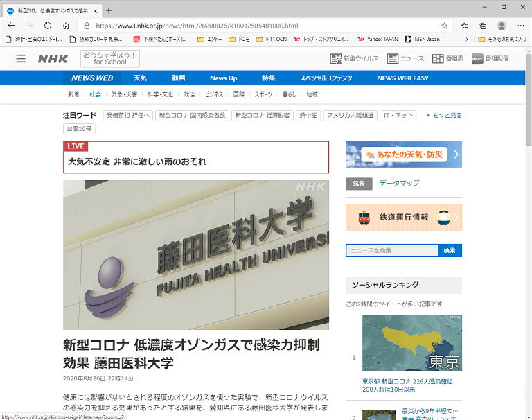The width and height of the screenshot is (532, 420).
Task: Open Fujita Health University article image
Action: click(196, 254)
